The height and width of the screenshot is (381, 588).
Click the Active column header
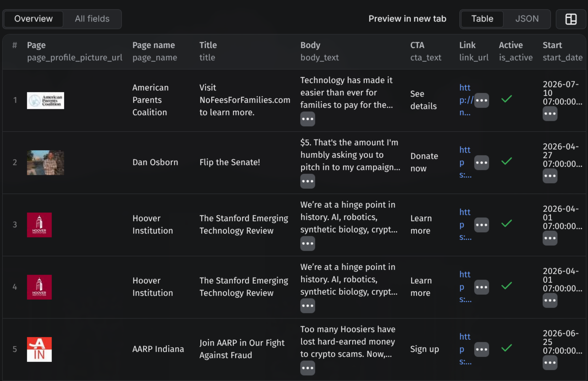(516, 51)
